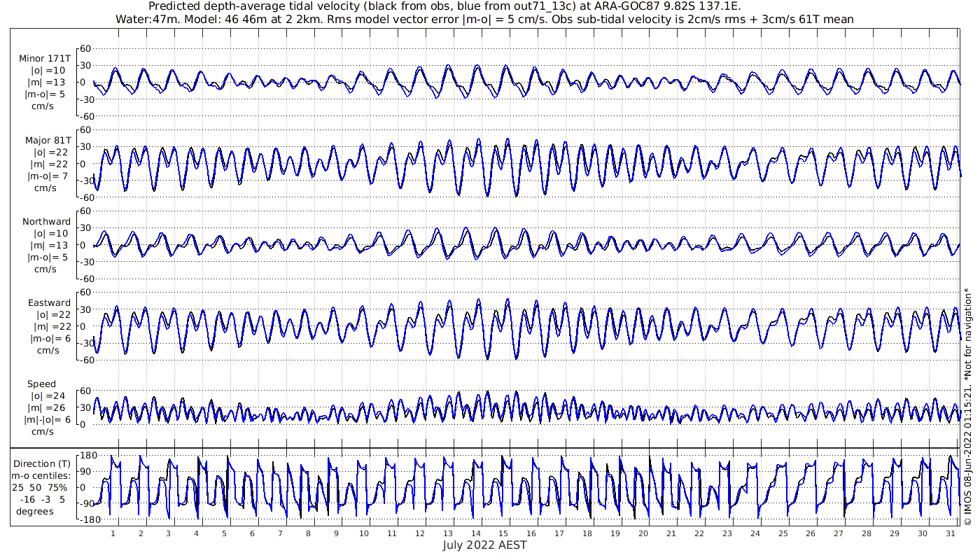The image size is (980, 560).
Task: Click the 'Speed' panel label
Action: point(41,384)
